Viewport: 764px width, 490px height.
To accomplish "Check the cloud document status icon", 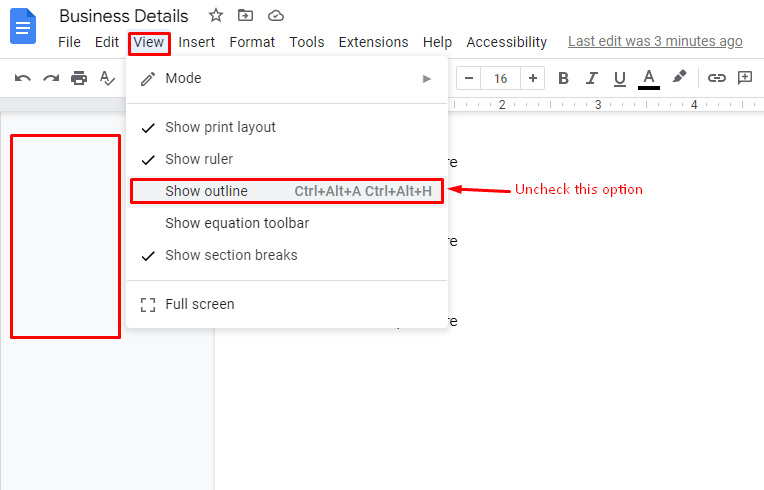I will [x=276, y=15].
